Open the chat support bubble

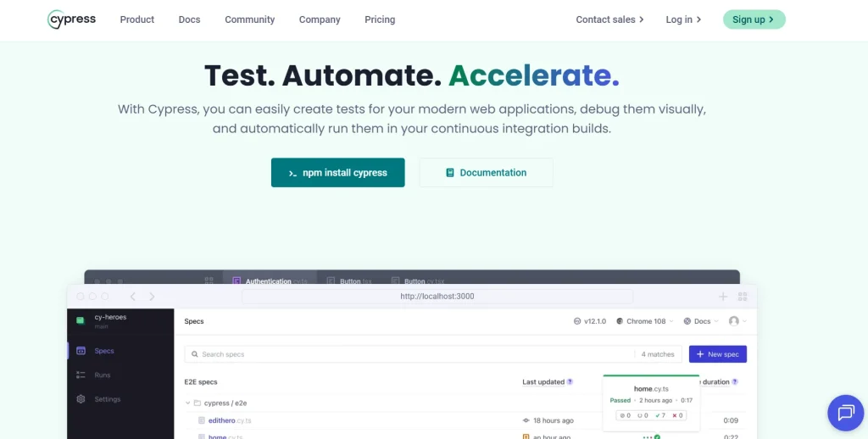tap(846, 413)
